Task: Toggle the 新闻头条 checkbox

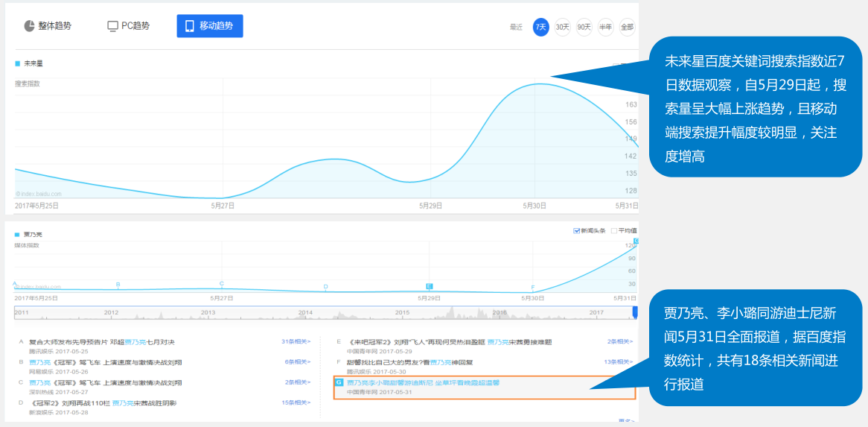Action: click(576, 231)
